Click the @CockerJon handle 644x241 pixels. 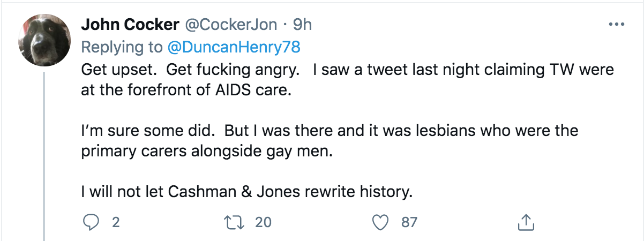click(x=231, y=25)
